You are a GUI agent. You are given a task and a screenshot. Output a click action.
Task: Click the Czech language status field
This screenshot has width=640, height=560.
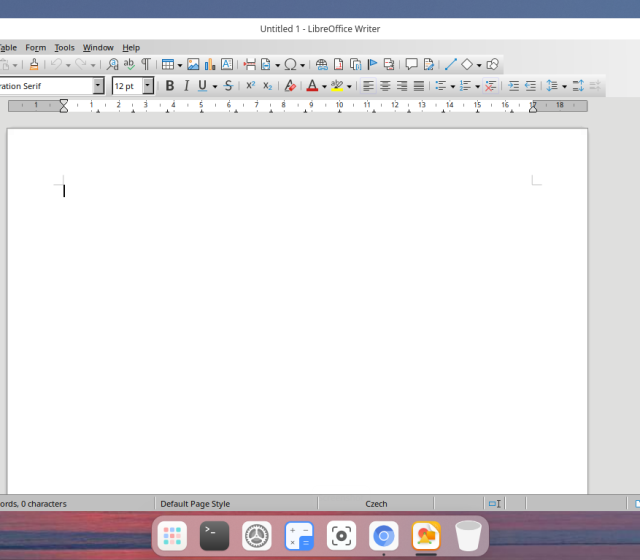[376, 504]
